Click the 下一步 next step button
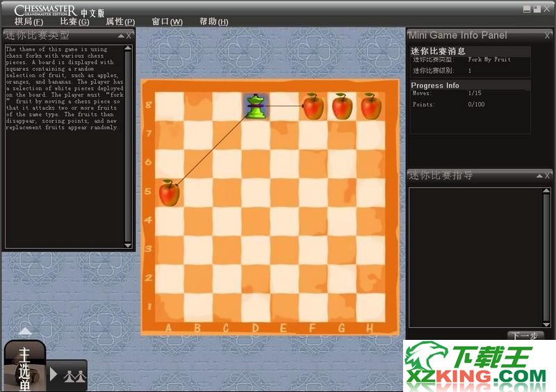 point(525,336)
